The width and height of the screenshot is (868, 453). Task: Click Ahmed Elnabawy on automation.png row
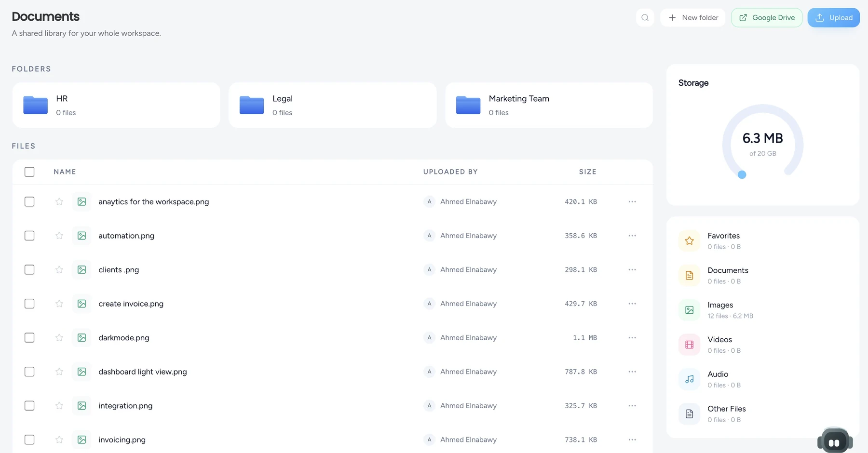468,236
